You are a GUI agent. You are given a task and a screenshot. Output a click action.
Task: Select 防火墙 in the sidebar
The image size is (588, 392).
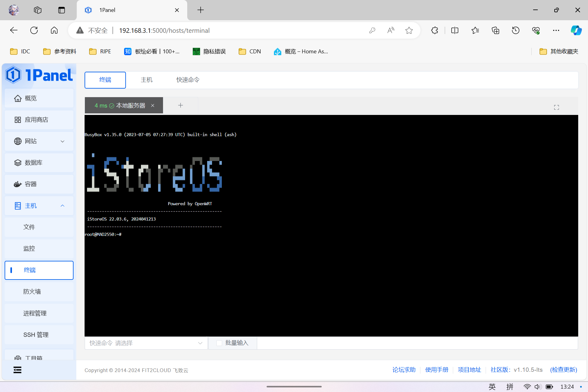coord(39,291)
